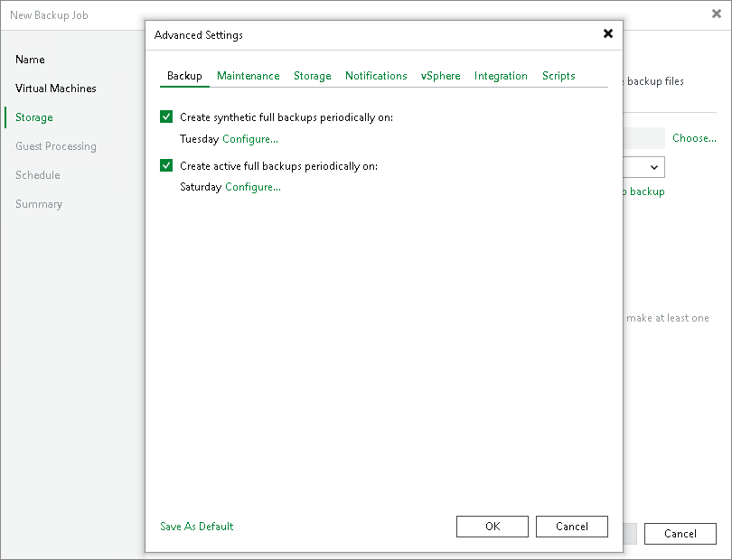732x560 pixels.
Task: Open the Integration tab
Action: [x=501, y=76]
